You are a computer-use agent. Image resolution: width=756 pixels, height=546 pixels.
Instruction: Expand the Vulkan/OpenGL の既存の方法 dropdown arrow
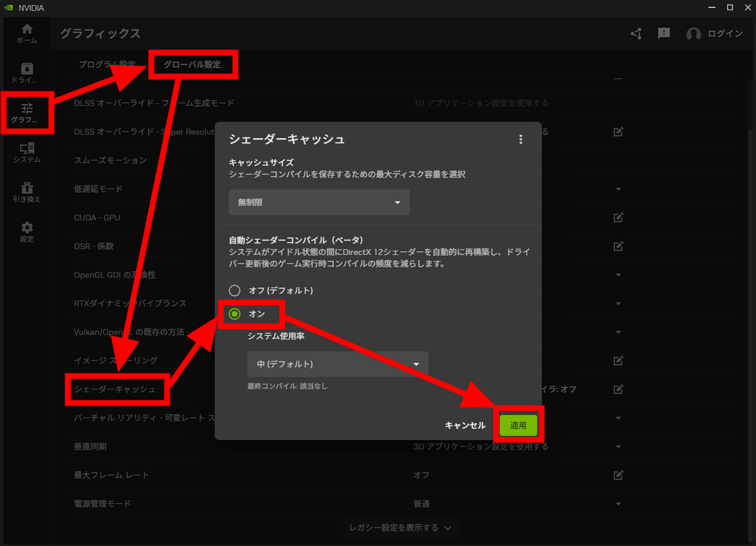pyautogui.click(x=619, y=332)
